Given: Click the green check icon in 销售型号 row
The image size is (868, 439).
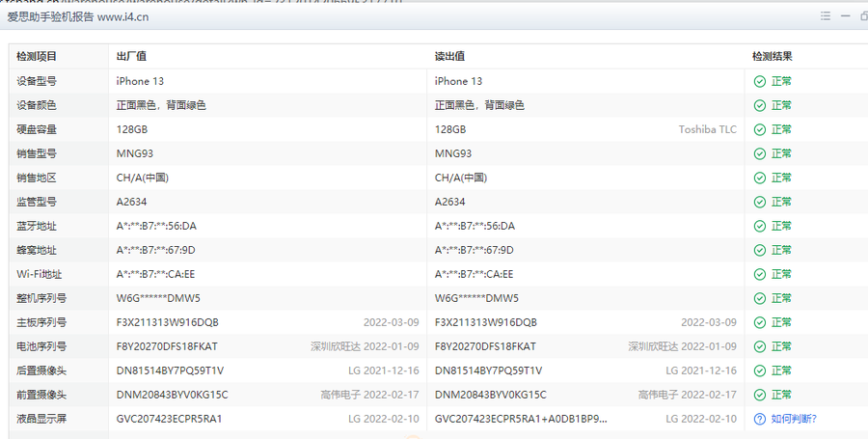Looking at the screenshot, I should 760,153.
